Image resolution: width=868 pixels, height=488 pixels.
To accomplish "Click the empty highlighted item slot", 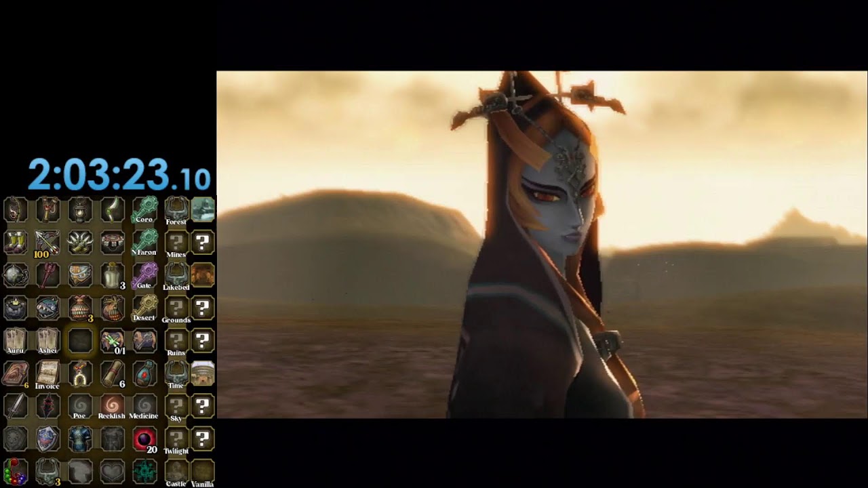I will [x=80, y=340].
